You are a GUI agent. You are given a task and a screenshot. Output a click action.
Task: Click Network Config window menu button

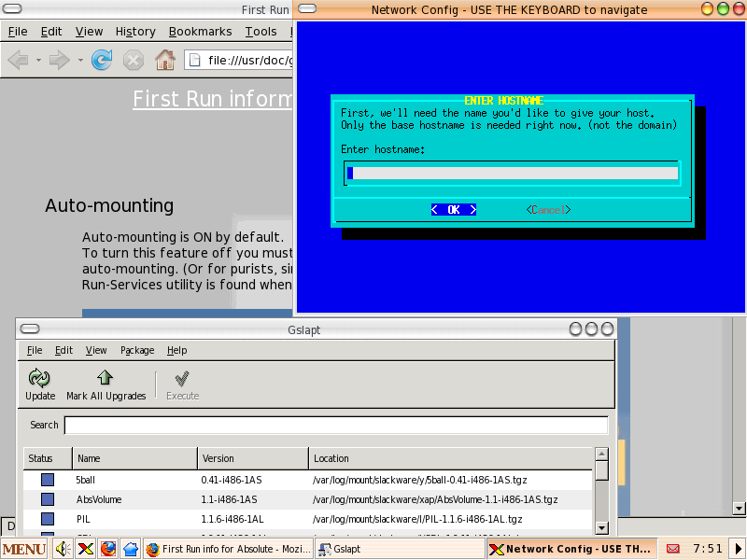pos(307,9)
